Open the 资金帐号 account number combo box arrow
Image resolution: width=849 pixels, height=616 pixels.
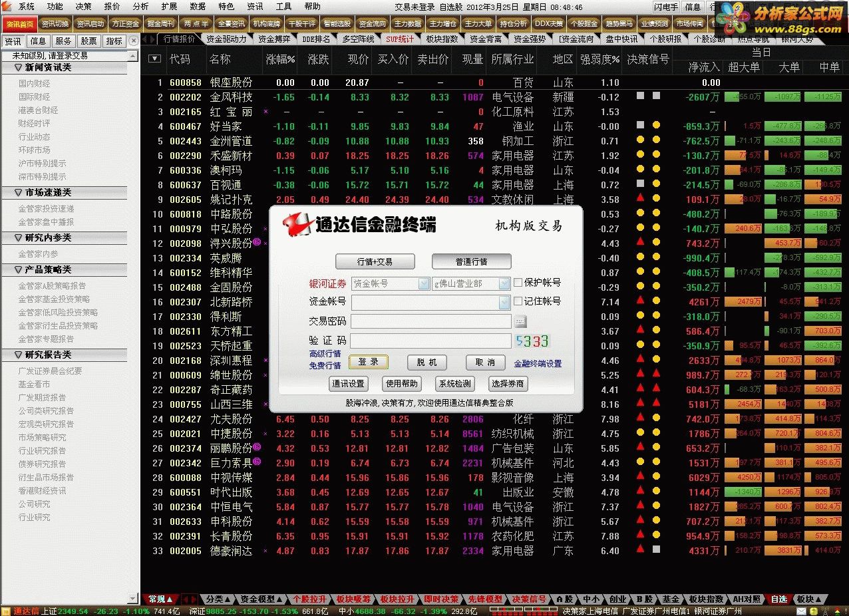(x=504, y=303)
